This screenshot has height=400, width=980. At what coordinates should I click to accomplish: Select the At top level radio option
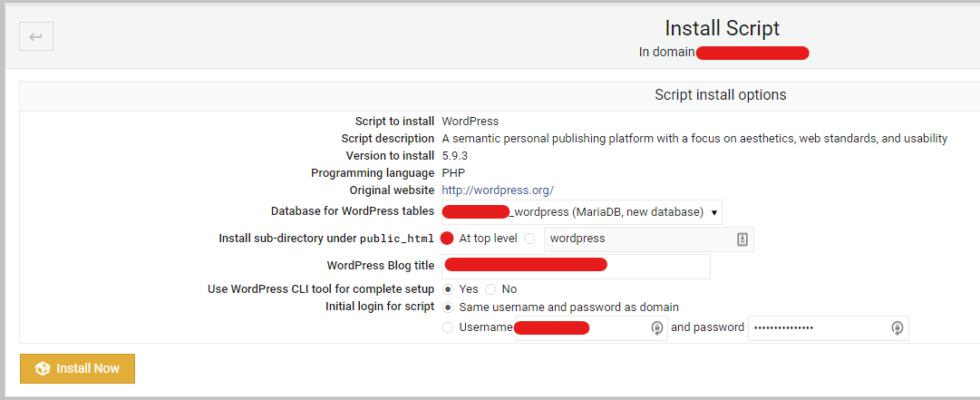tap(447, 239)
